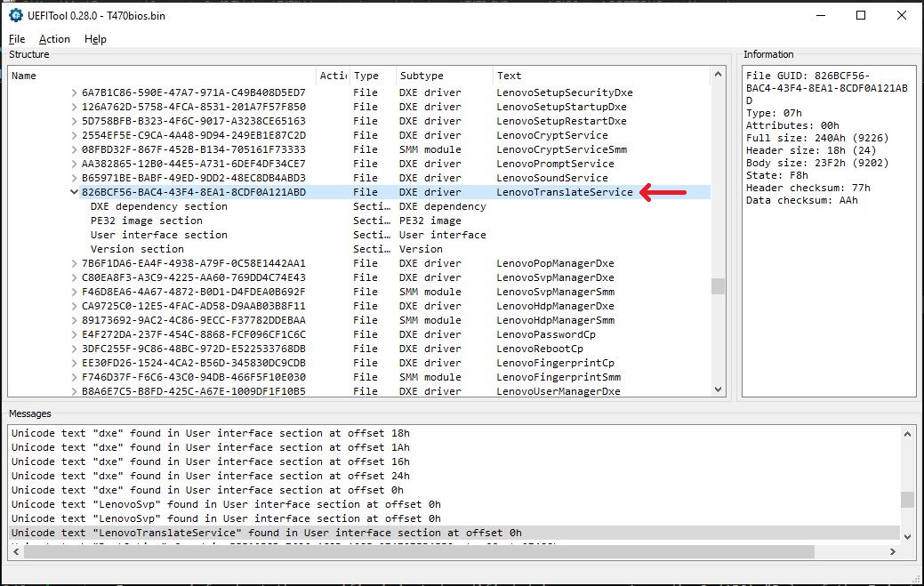The width and height of the screenshot is (924, 586).
Task: Expand the LenovoPopManagerDxe node
Action: coord(74,263)
